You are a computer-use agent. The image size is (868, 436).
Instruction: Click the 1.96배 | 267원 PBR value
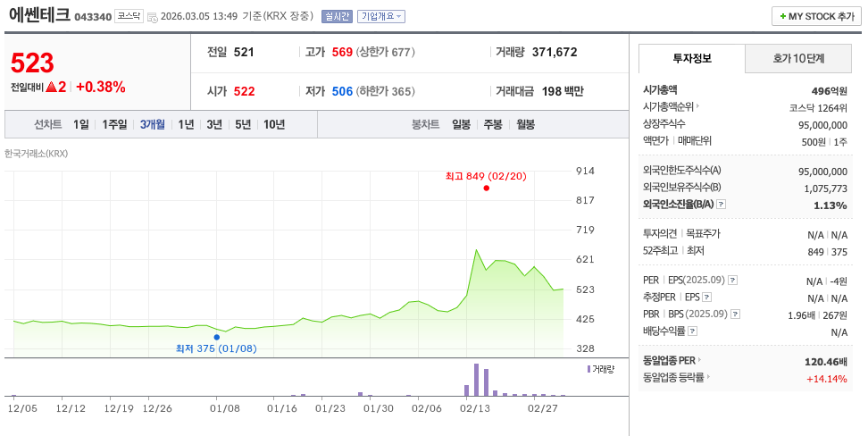coord(818,315)
